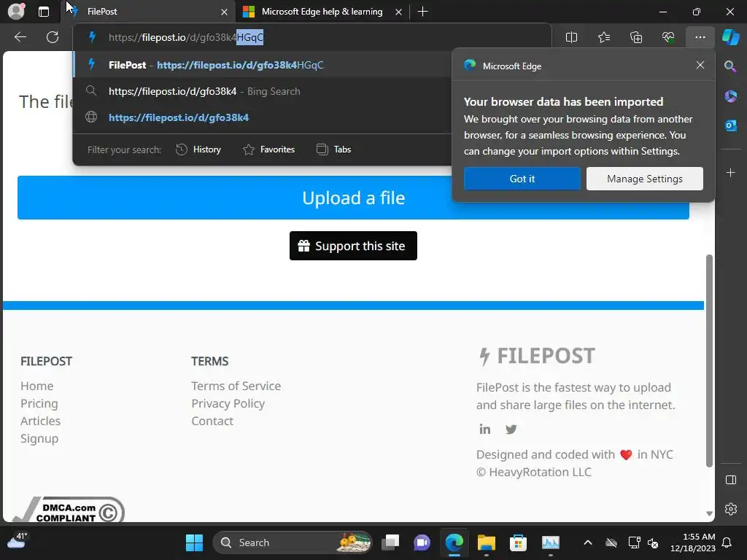The width and height of the screenshot is (747, 560).
Task: Open the Windows Start menu
Action: pyautogui.click(x=194, y=542)
